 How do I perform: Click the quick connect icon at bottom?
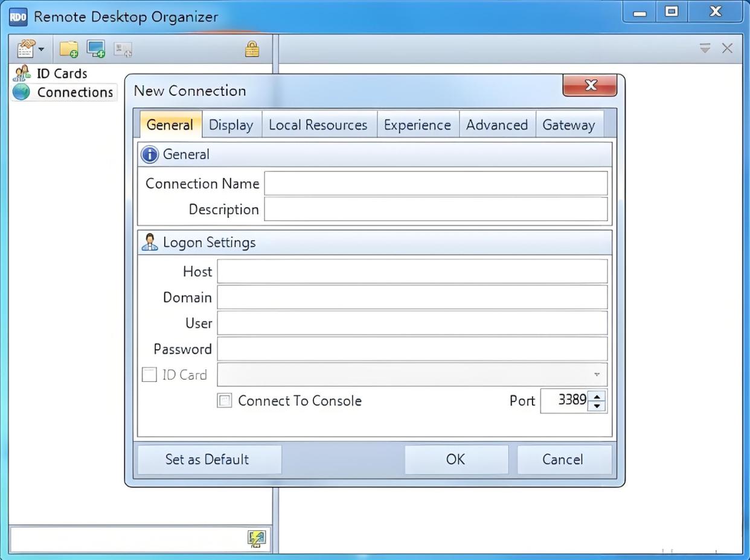(257, 538)
